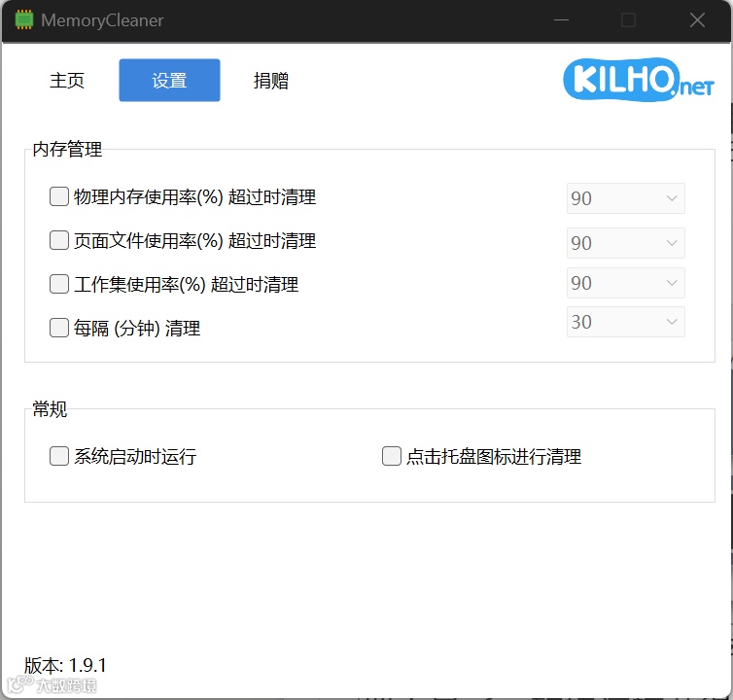Expand the 每隔 (分钟) interval dropdown showing 30

pos(625,322)
